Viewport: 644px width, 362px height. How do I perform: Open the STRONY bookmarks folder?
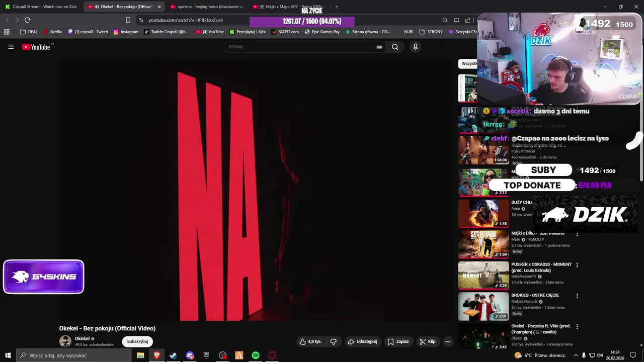tap(431, 32)
